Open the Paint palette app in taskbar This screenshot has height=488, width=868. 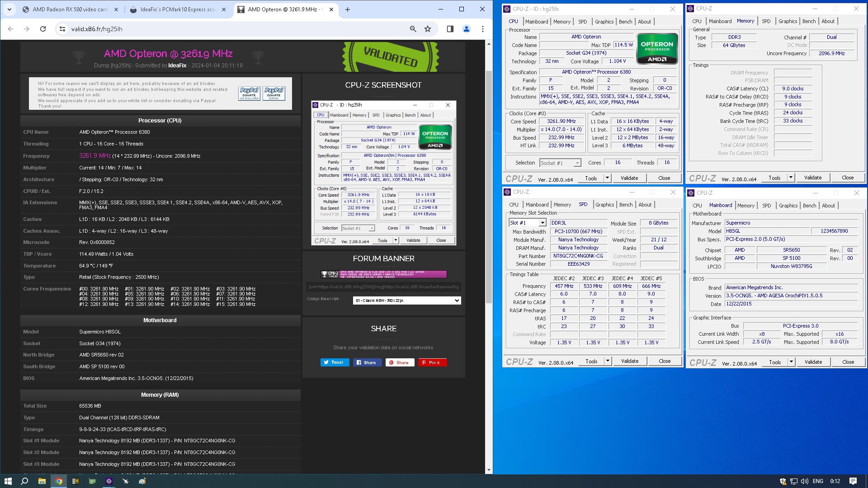[x=142, y=481]
